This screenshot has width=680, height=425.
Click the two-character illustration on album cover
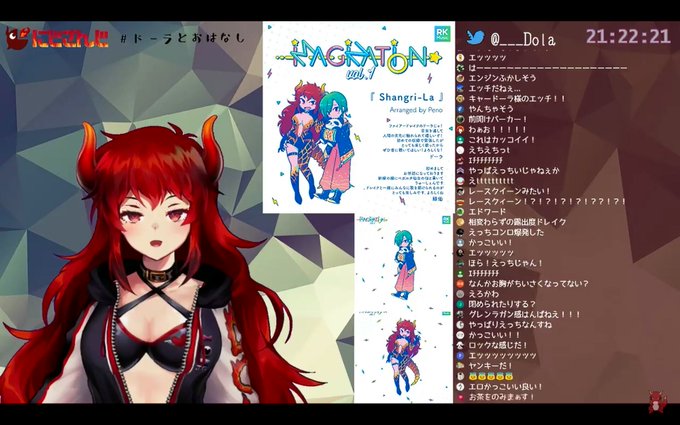tap(316, 143)
